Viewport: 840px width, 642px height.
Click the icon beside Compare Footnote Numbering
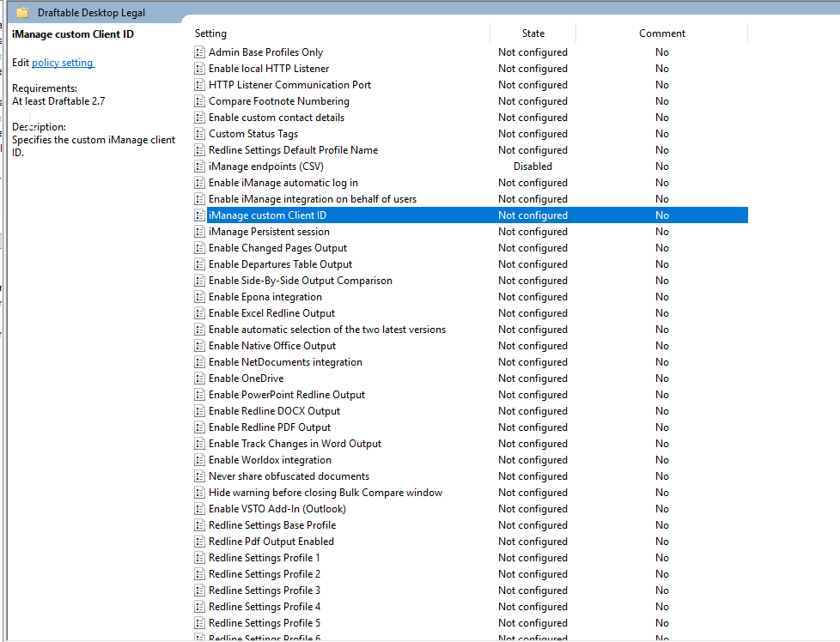(x=199, y=101)
